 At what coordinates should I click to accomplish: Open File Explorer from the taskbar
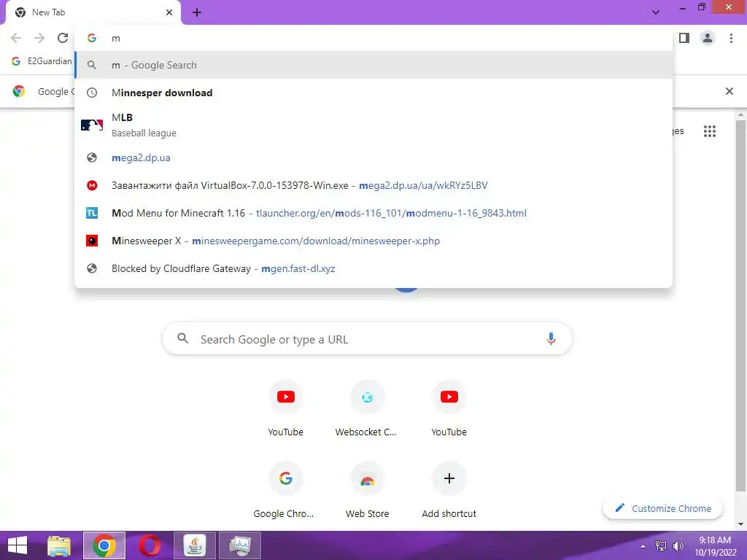click(x=59, y=545)
